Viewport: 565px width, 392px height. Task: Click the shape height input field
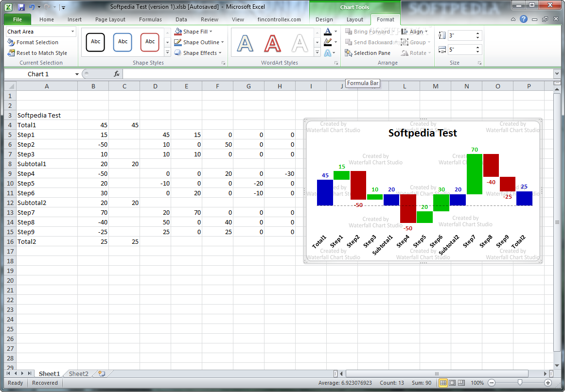(x=461, y=35)
